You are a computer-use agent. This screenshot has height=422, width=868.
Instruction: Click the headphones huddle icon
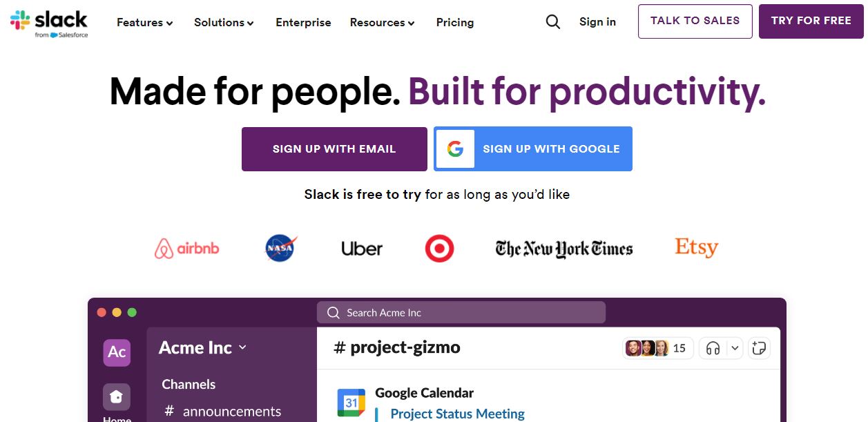[713, 348]
